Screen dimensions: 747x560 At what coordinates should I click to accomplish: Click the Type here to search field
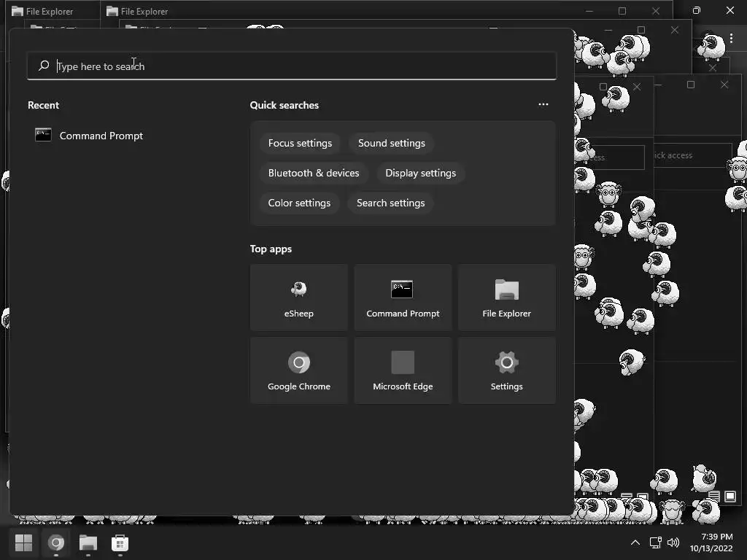(292, 66)
